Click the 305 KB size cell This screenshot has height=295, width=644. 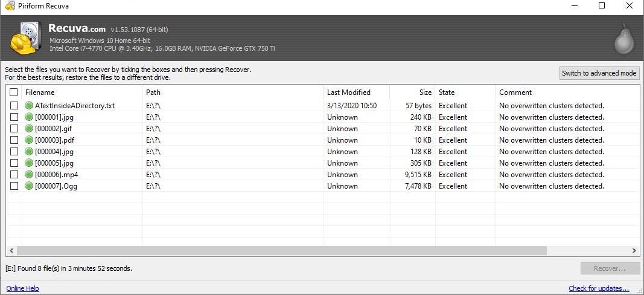click(421, 163)
